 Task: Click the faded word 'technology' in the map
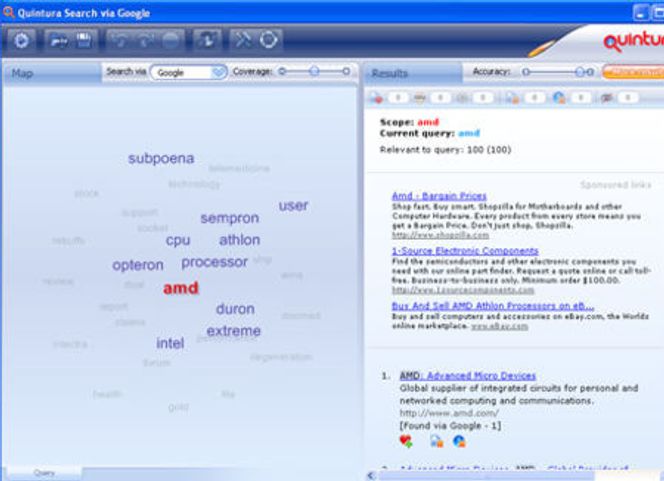coord(194,184)
